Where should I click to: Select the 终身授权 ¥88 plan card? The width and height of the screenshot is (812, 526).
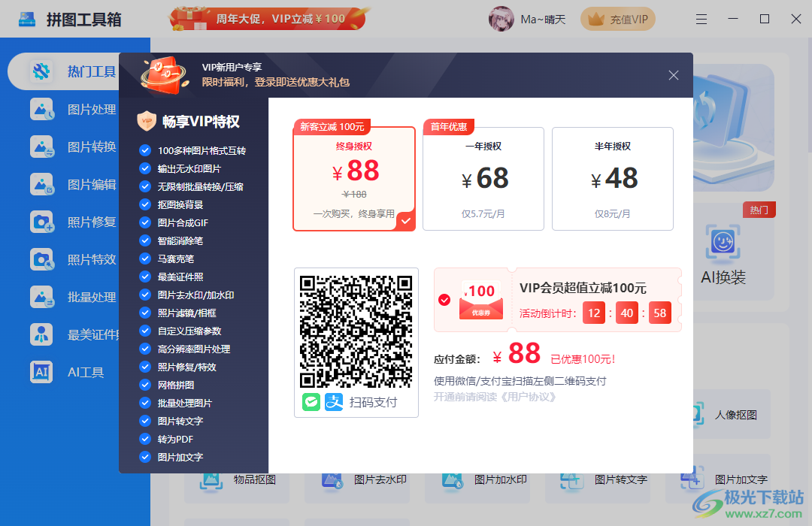[354, 179]
